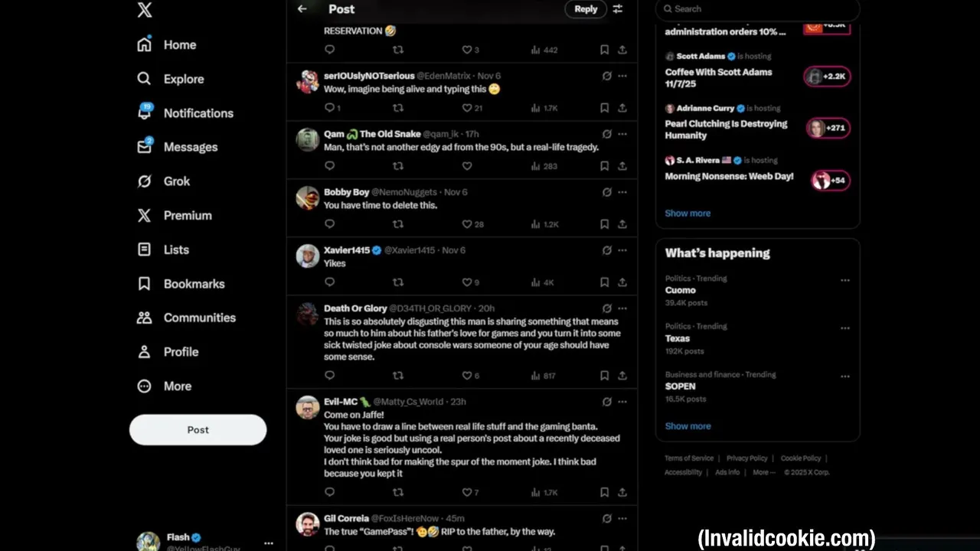Viewport: 980px width, 551px height.
Task: Open Evil-MC's profile avatar
Action: click(x=308, y=407)
